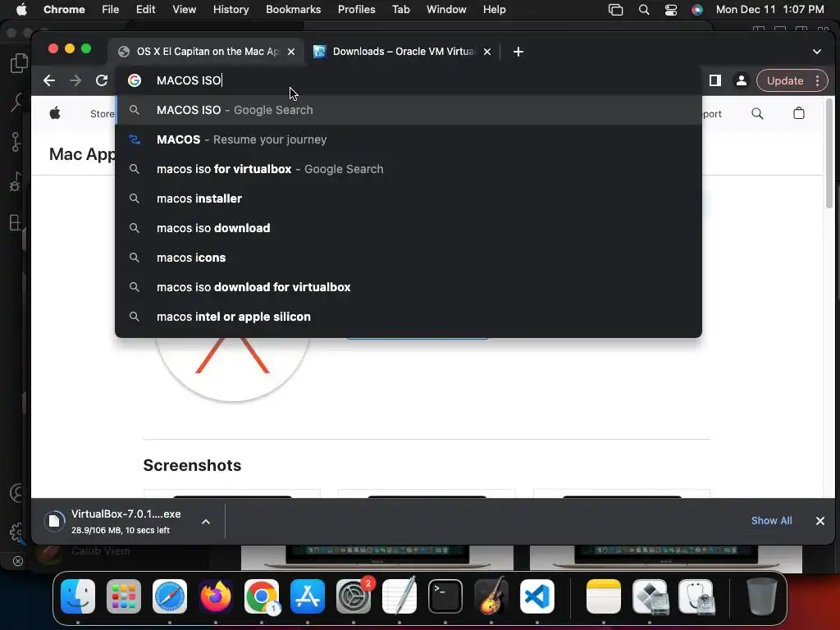Open the Chrome side panel icon
This screenshot has width=840, height=630.
(x=715, y=80)
